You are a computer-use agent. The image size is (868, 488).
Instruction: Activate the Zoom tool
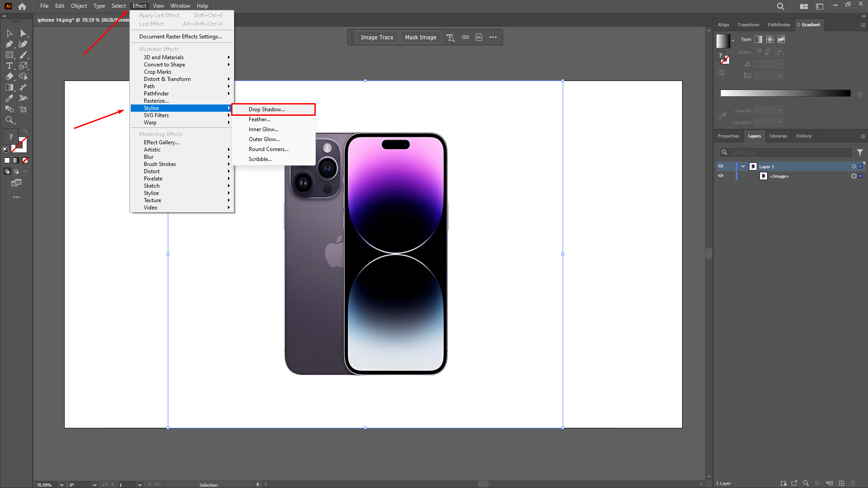click(x=9, y=120)
